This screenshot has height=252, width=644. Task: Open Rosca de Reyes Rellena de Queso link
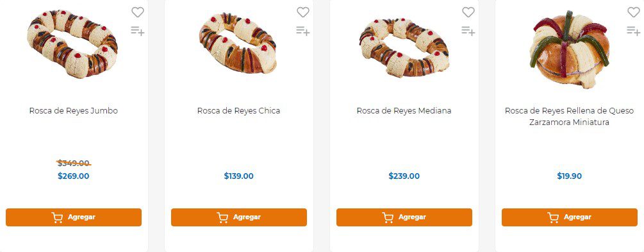[x=569, y=117]
